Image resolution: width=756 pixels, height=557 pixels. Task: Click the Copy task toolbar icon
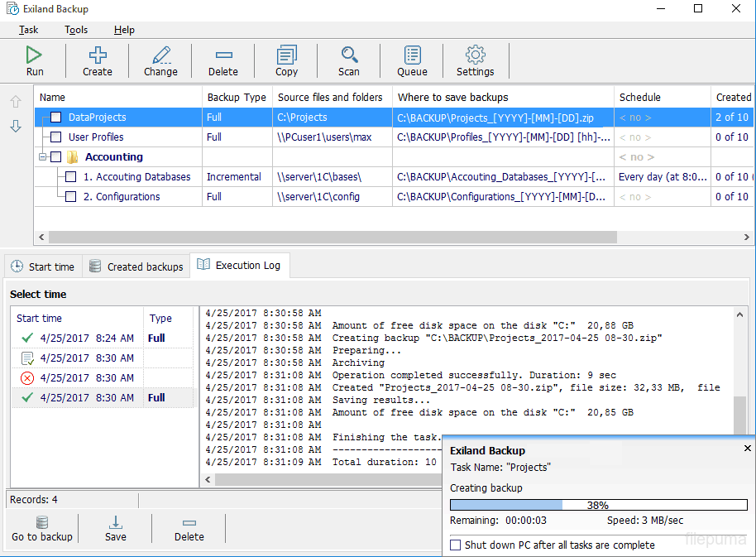click(x=286, y=55)
